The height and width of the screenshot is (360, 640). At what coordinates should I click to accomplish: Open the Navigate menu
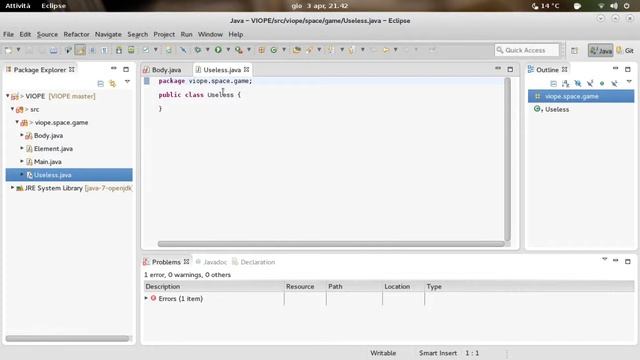(108, 34)
